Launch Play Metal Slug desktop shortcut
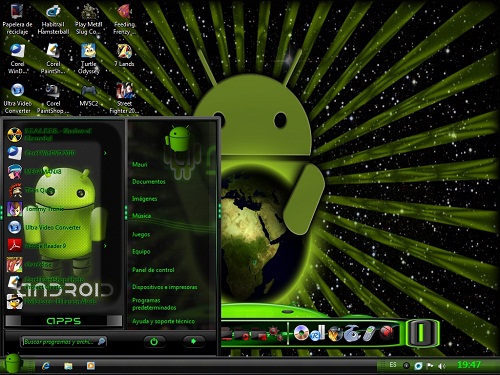500x375 pixels. tap(89, 18)
